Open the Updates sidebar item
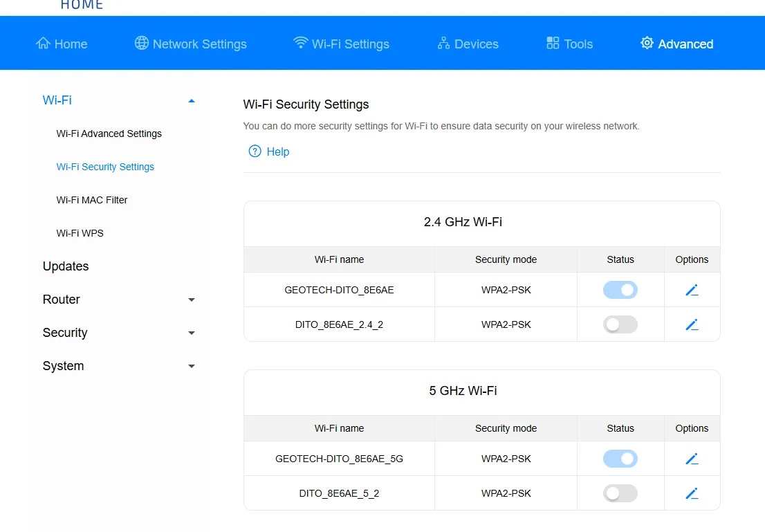The width and height of the screenshot is (765, 532). (x=66, y=266)
